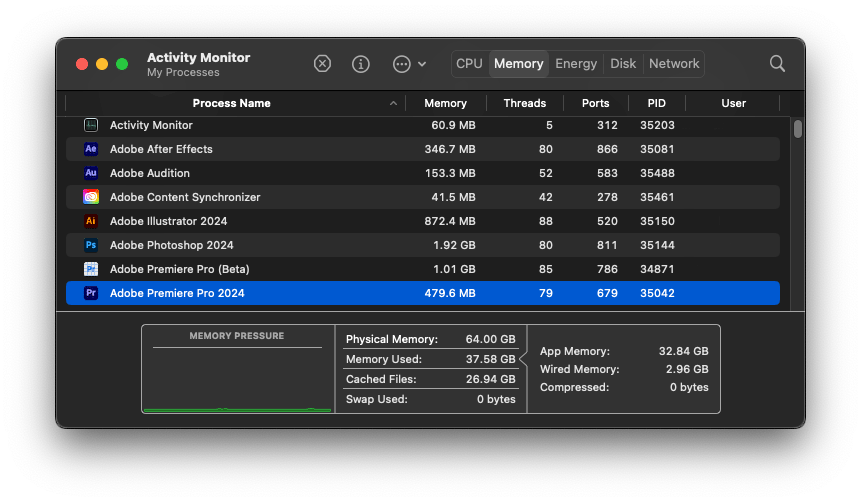Click the Physical Memory 64.00 GB value
Viewport: 861px width, 502px height.
click(x=490, y=339)
